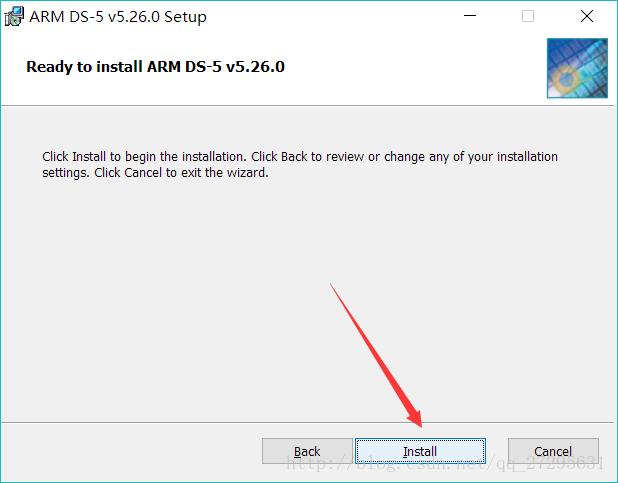Click the greyed-out maximize window button
This screenshot has height=483, width=618.
(528, 16)
